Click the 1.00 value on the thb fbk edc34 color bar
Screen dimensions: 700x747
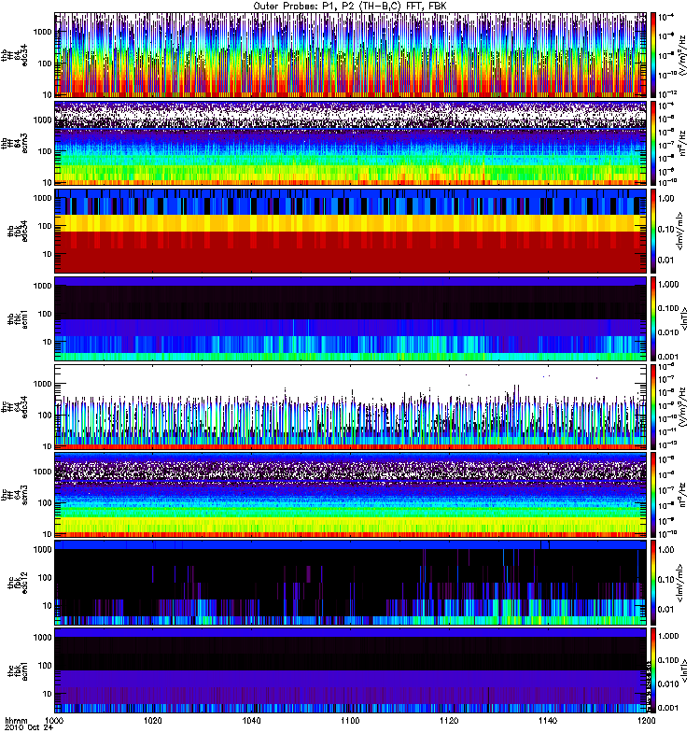click(666, 199)
